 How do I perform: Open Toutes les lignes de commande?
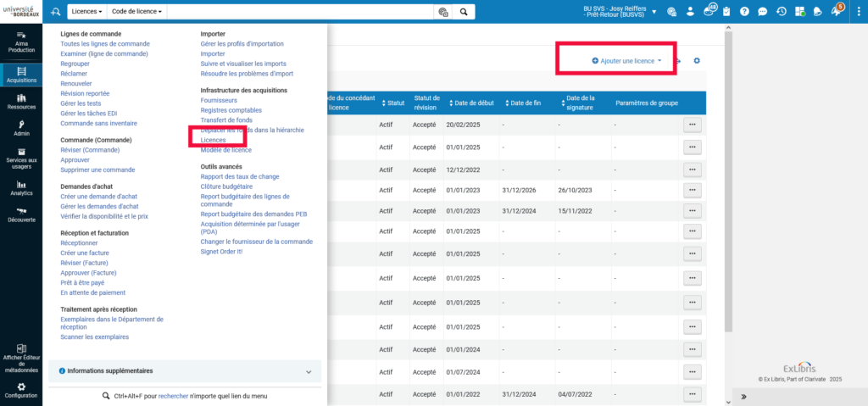click(104, 44)
